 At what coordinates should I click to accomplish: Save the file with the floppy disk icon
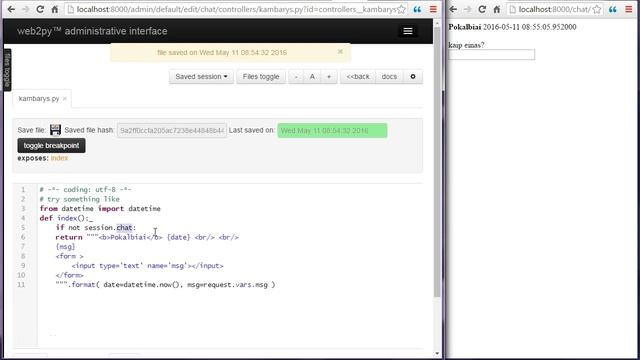pos(55,130)
